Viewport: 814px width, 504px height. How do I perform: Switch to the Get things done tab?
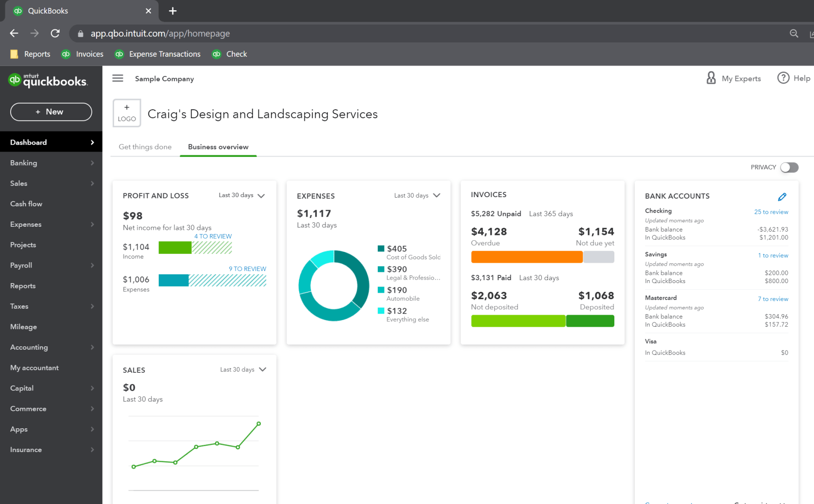point(145,147)
